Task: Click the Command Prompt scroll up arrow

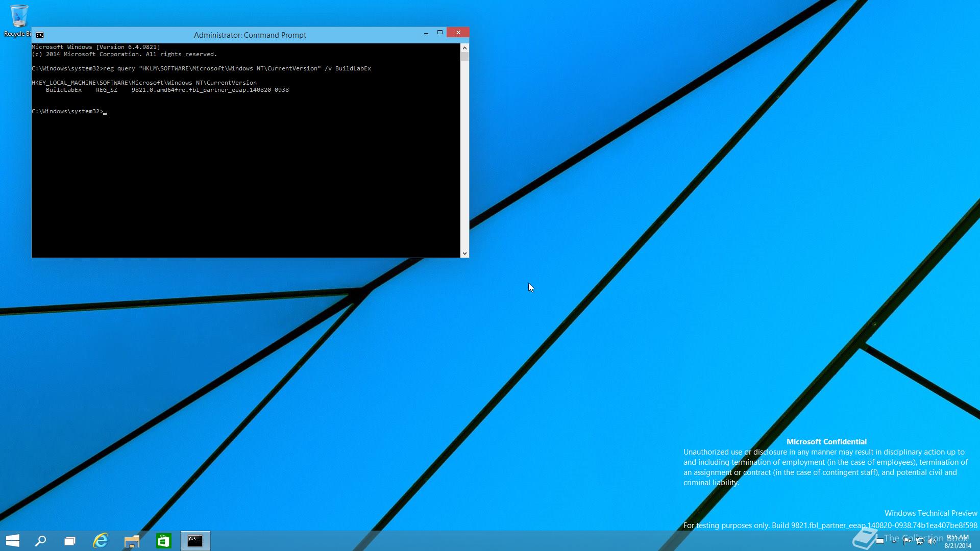Action: tap(464, 48)
